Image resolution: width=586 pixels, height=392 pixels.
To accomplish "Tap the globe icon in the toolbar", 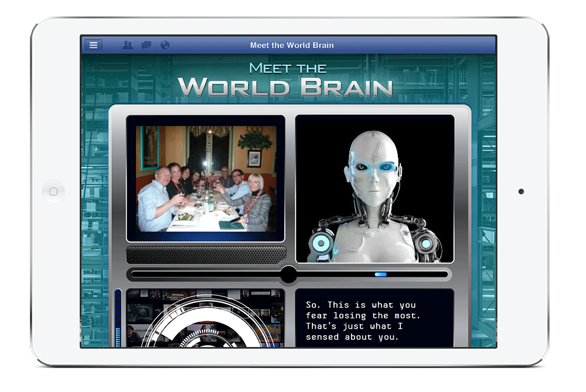I will (164, 45).
